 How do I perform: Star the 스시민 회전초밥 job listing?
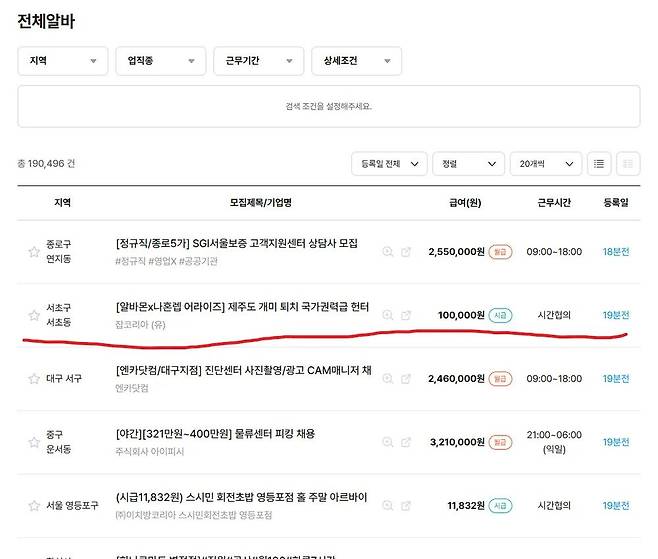pos(34,505)
